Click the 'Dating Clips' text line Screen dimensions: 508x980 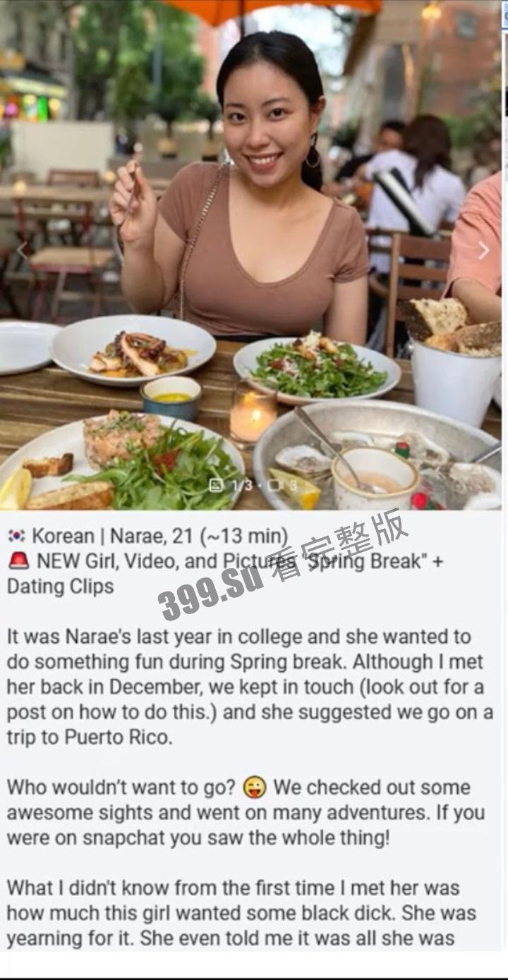(x=60, y=587)
